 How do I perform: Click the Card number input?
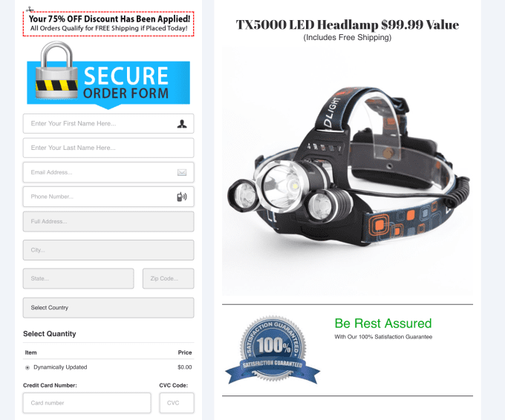(x=87, y=403)
